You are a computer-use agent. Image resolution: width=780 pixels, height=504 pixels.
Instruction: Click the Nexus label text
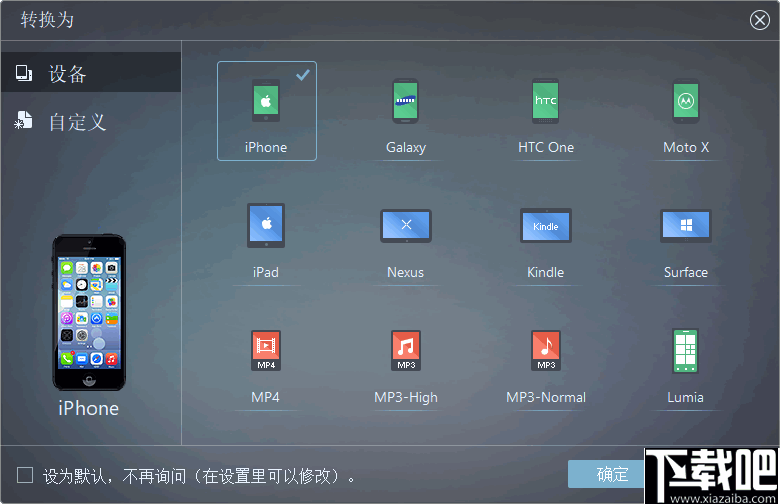pos(405,272)
